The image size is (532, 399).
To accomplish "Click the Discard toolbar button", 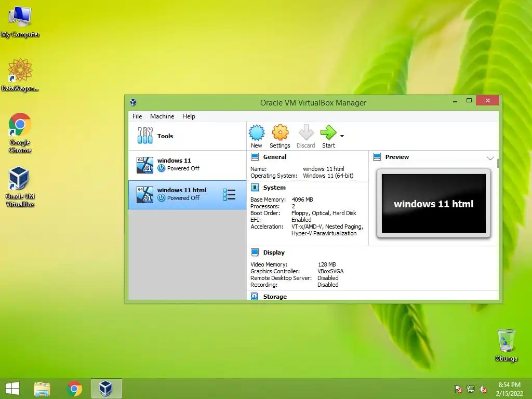I will click(x=305, y=136).
